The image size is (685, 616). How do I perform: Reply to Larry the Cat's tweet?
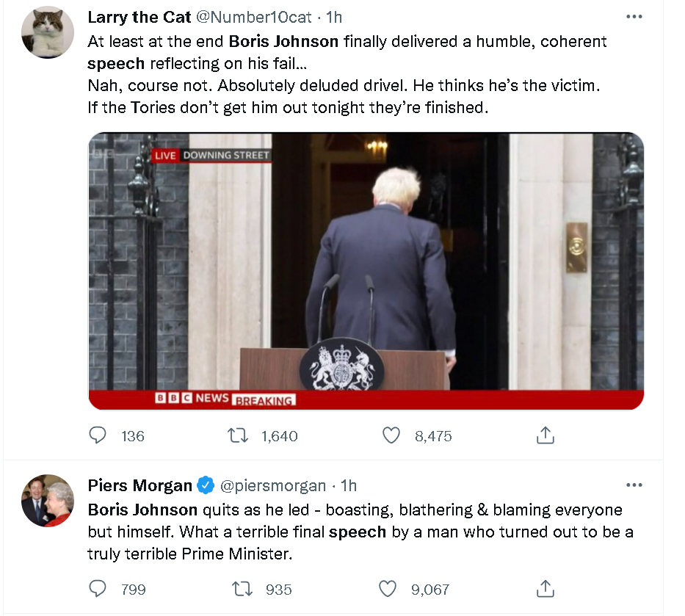pyautogui.click(x=98, y=435)
